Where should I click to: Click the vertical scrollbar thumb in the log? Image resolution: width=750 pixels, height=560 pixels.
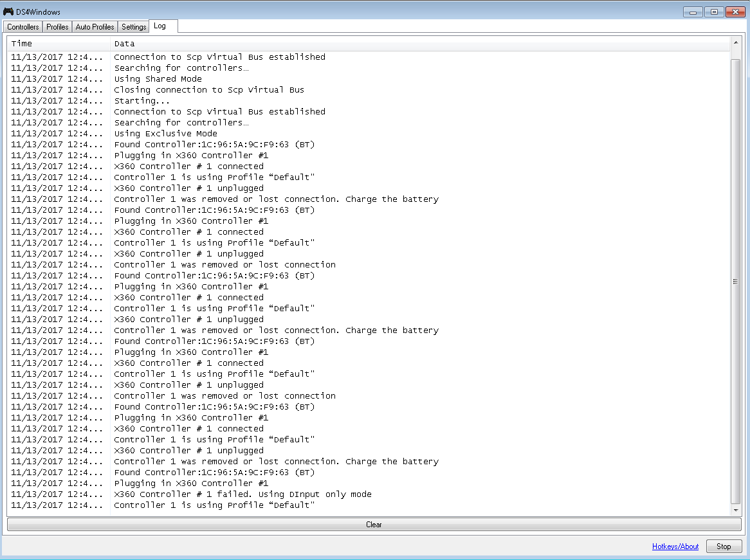click(736, 282)
